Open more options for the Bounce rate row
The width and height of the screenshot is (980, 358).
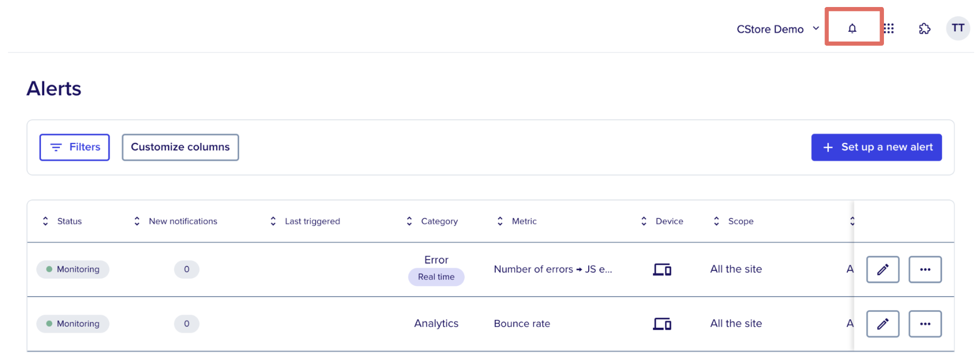coord(925,324)
